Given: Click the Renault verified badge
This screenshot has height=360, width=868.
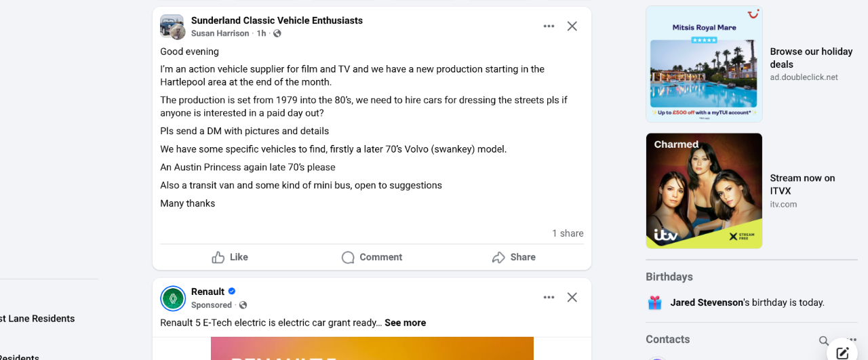Looking at the screenshot, I should (232, 291).
